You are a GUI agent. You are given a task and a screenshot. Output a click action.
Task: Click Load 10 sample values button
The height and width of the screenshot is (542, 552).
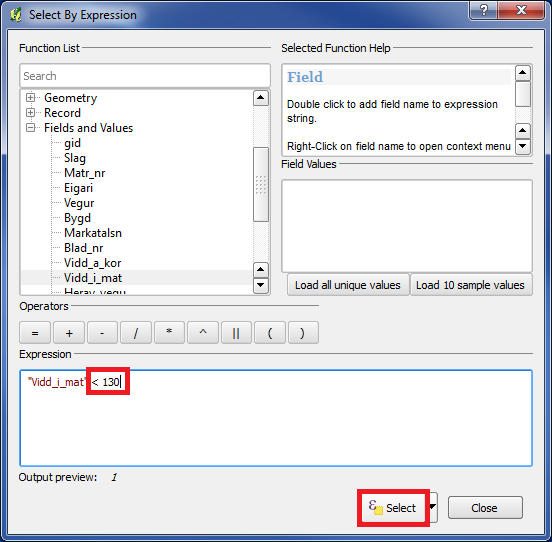pyautogui.click(x=471, y=285)
